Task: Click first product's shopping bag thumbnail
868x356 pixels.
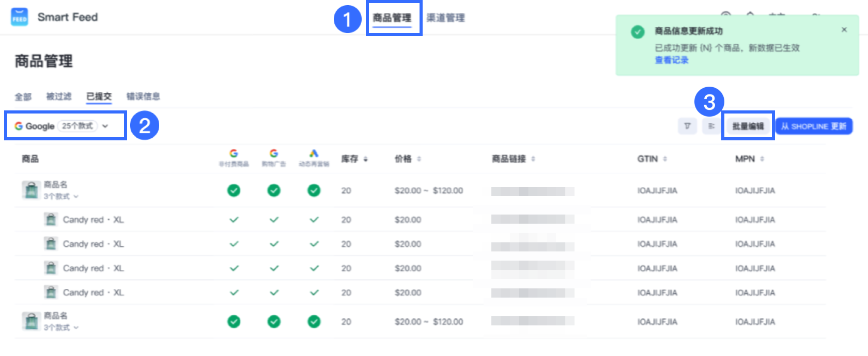Action: pyautogui.click(x=31, y=190)
